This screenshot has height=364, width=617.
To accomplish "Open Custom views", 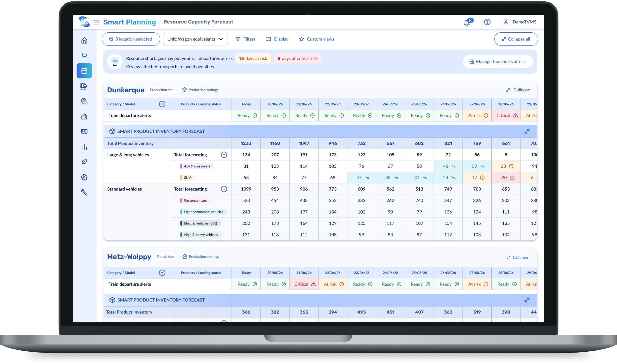I will [x=317, y=39].
